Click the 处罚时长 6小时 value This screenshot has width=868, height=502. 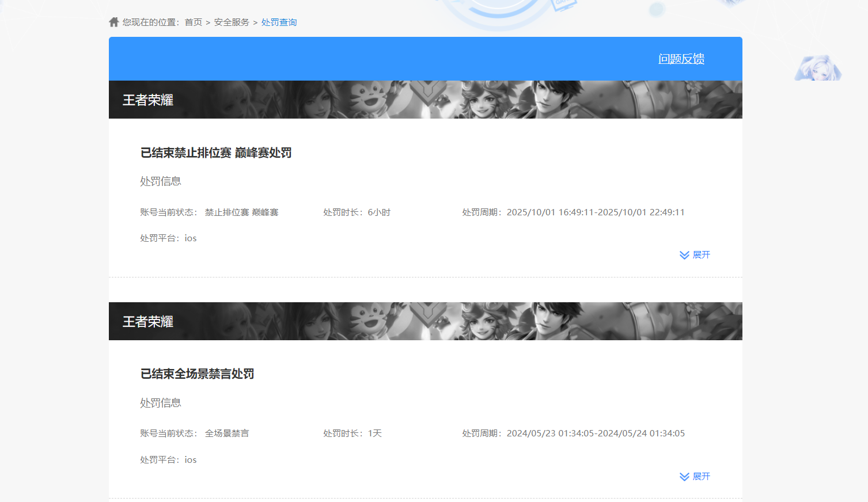click(x=379, y=212)
